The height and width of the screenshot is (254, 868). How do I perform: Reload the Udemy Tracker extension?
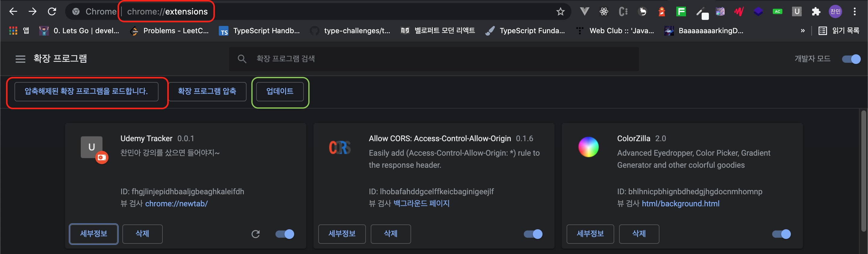point(255,234)
